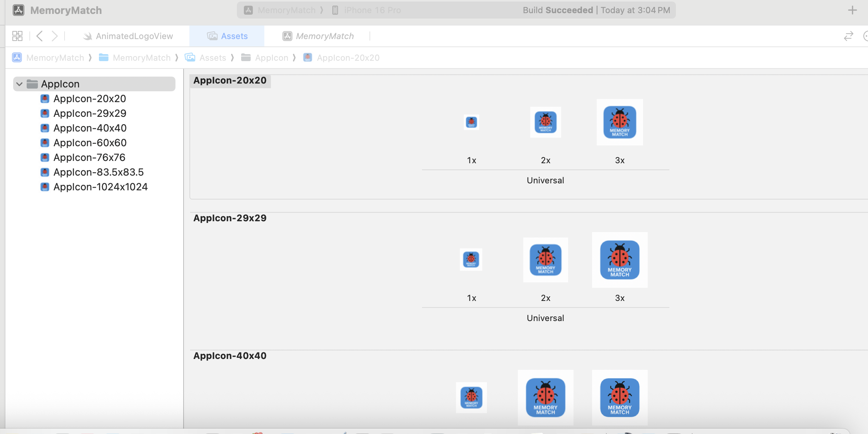Click the AppIcon-20x20 3x image well
868x434 pixels.
[x=620, y=122]
